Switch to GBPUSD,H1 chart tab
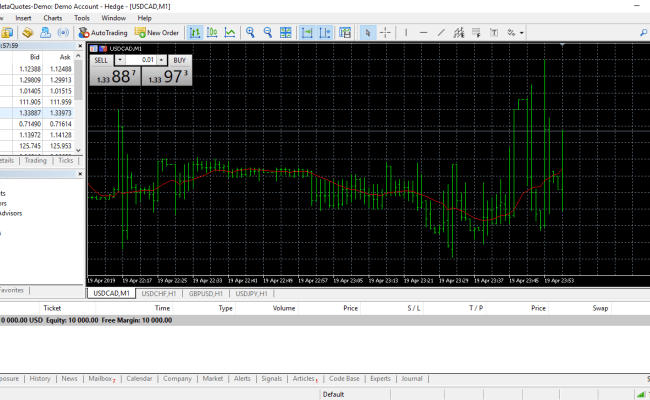The image size is (650, 400). click(206, 293)
